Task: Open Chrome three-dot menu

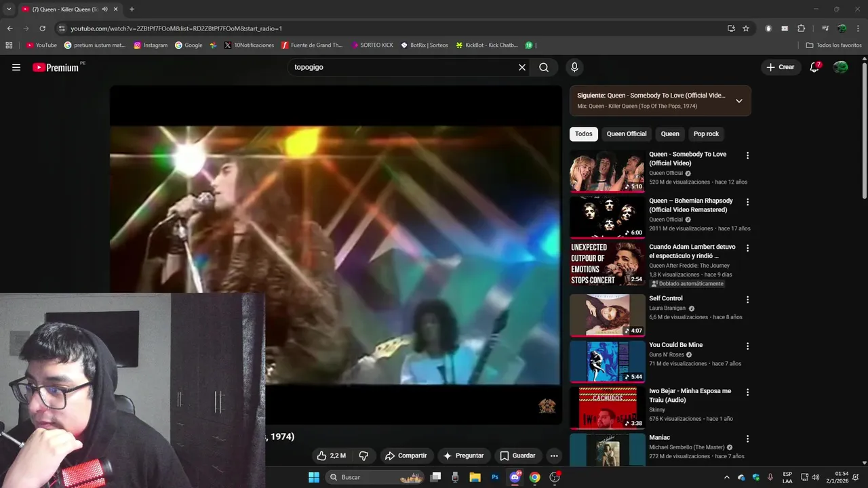Action: (x=858, y=28)
